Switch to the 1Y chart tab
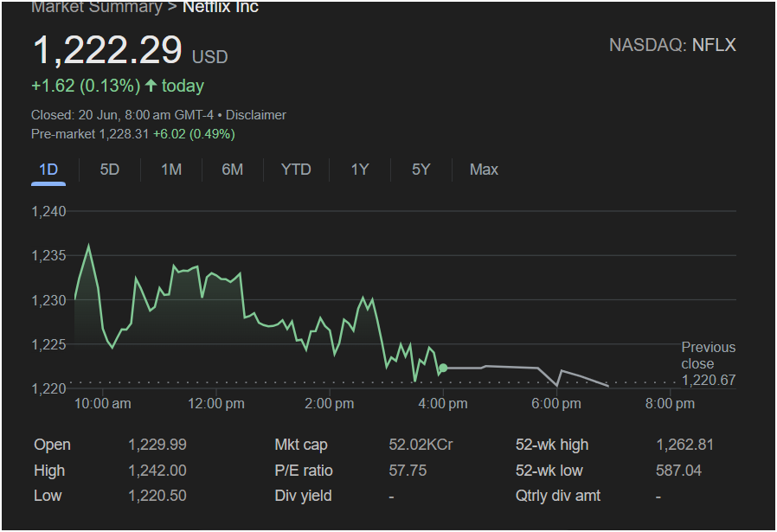The image size is (777, 532). 360,170
